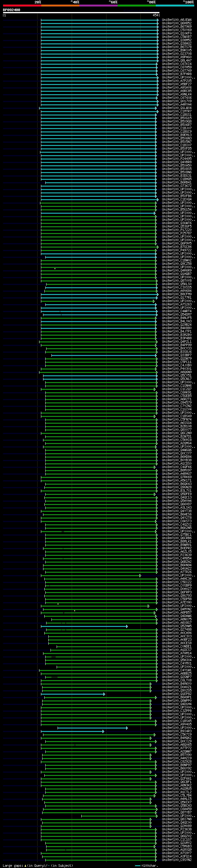Select the UniRef100_C3ZPP8 label
Image resolution: width=197 pixels, height=868 pixels.
pyautogui.click(x=177, y=711)
